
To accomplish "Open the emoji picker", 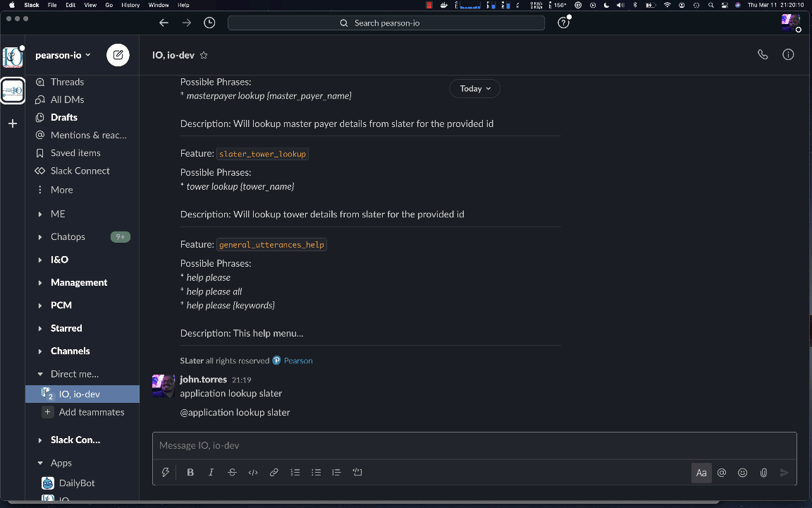I will [743, 473].
